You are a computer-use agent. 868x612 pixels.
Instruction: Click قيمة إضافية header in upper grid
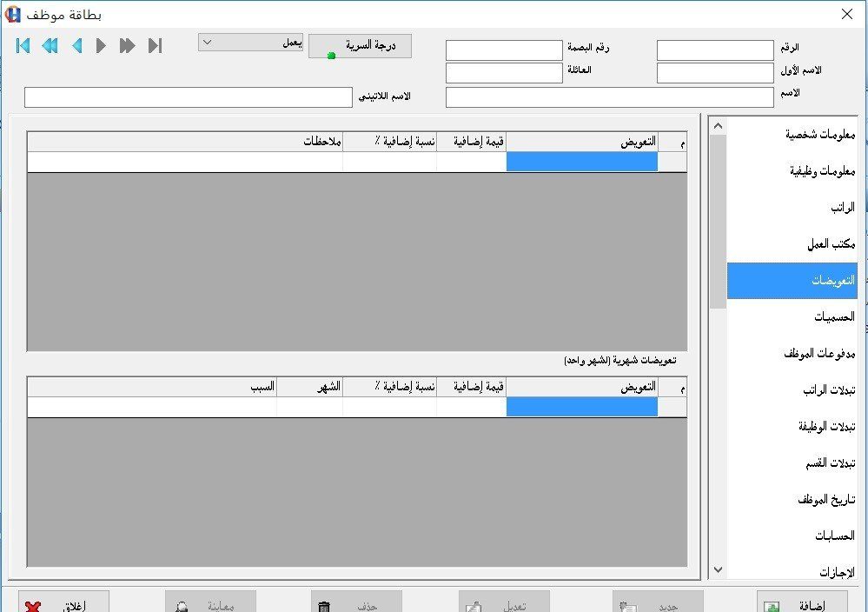tap(472, 142)
